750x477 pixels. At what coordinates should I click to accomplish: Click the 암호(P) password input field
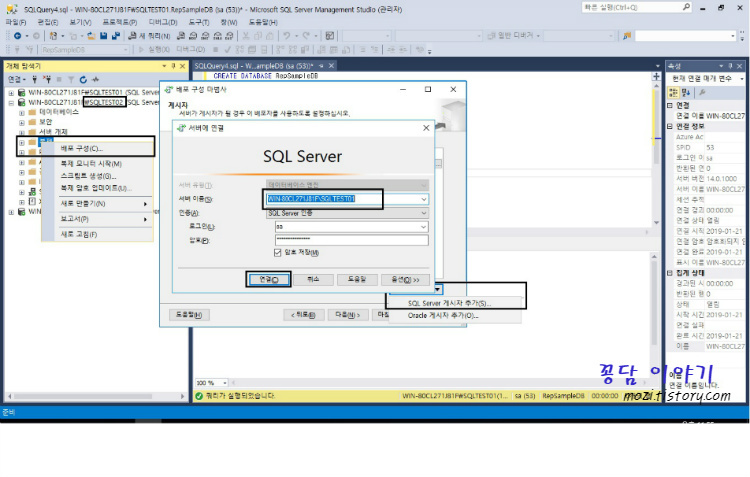coord(352,240)
